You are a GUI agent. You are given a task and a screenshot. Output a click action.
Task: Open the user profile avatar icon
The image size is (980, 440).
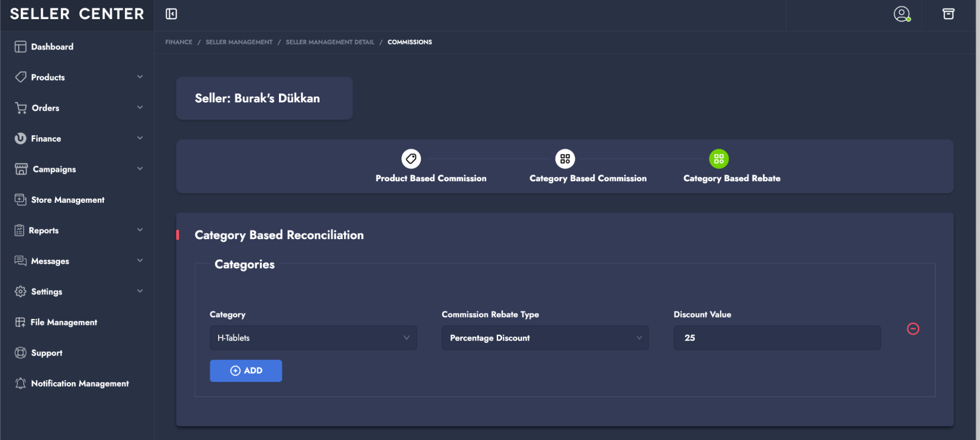click(901, 14)
